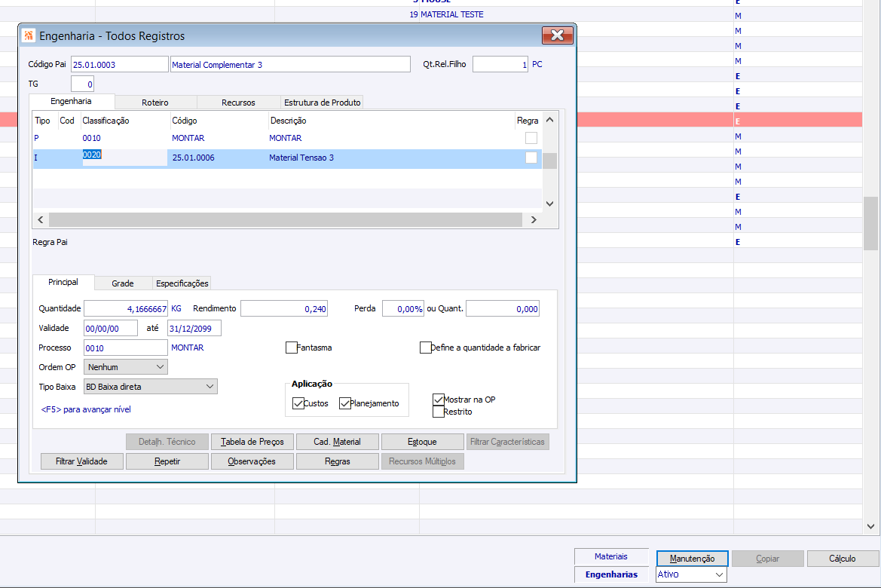The image size is (881, 588).
Task: Click the Perda percentage field
Action: [x=403, y=308]
